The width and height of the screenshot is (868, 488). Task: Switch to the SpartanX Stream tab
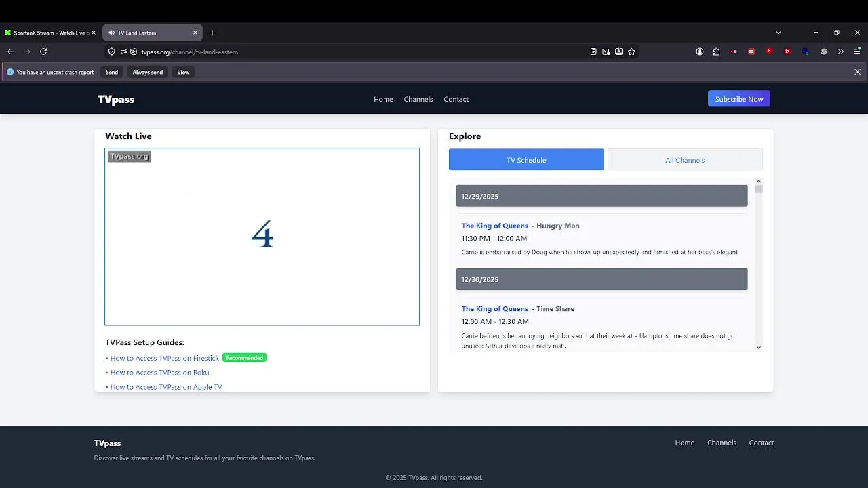(x=51, y=33)
